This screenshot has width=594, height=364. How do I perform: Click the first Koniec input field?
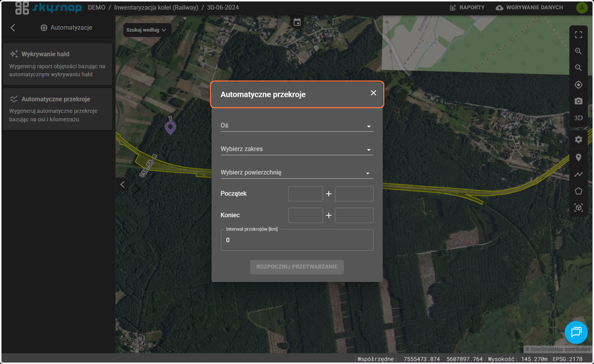coord(305,216)
